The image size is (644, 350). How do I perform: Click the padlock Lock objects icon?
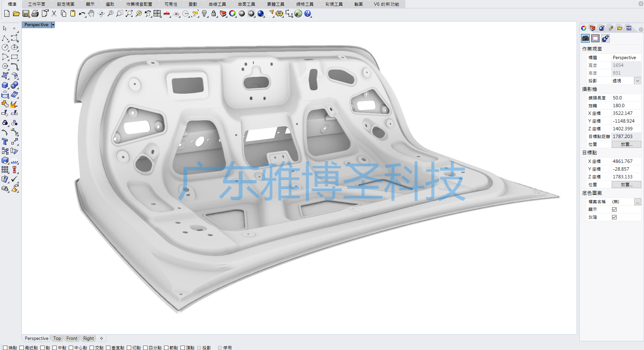(x=214, y=14)
